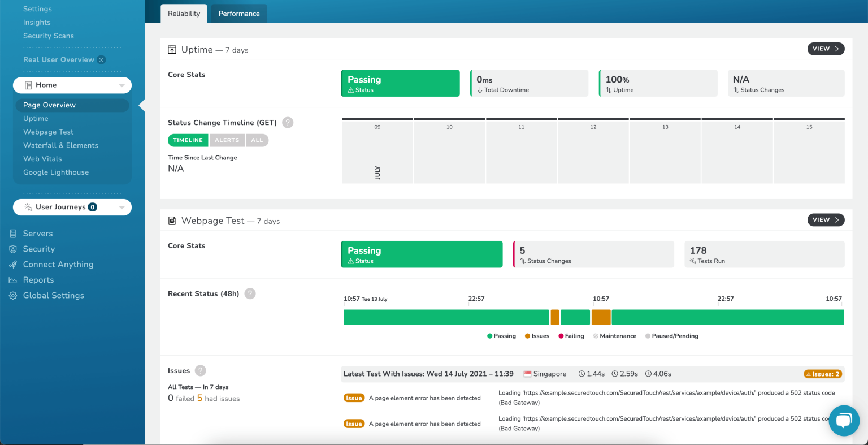Image resolution: width=868 pixels, height=445 pixels.
Task: Click VIEW in the Uptime section
Action: 825,49
